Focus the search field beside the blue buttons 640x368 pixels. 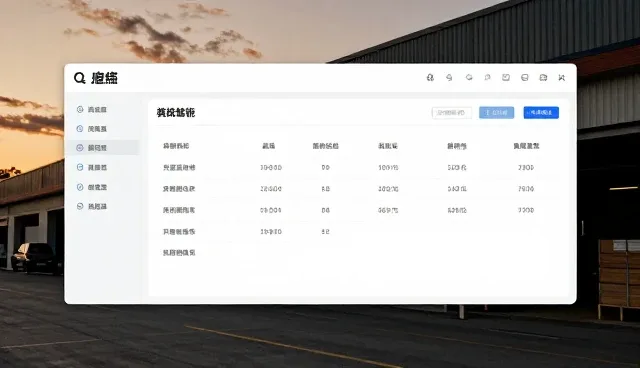[x=451, y=113]
